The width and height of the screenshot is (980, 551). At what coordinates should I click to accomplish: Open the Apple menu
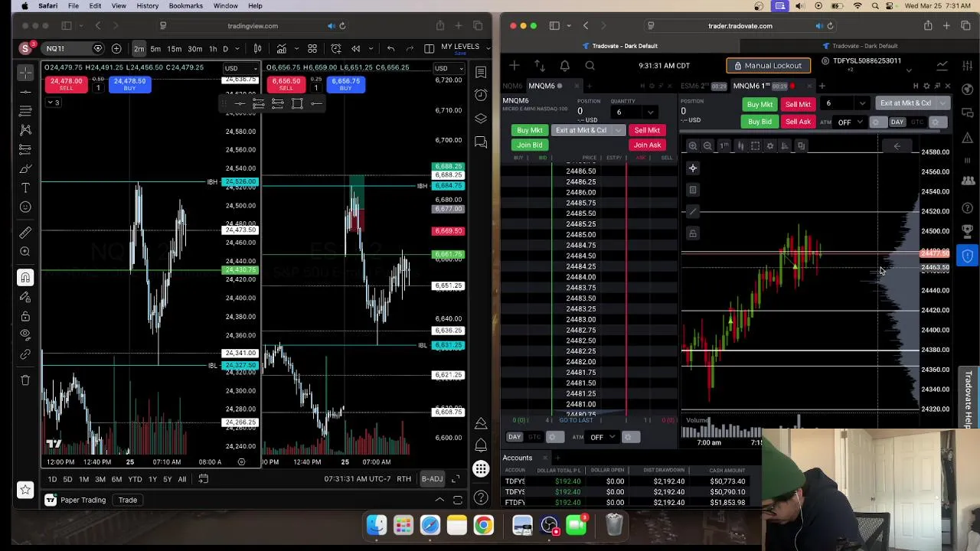(25, 6)
